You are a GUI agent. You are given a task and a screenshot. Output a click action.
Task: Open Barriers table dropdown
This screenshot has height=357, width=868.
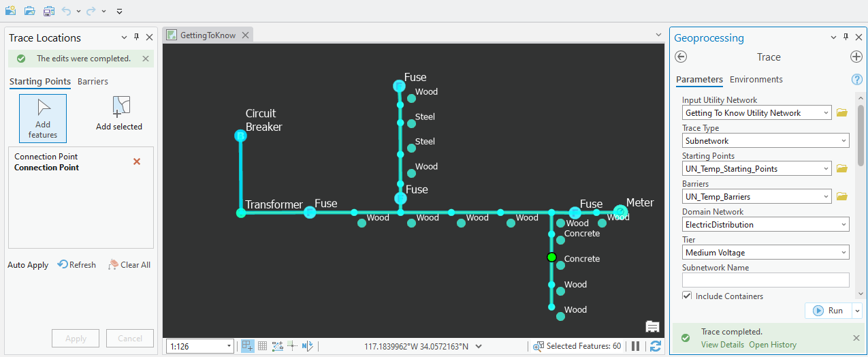[826, 197]
